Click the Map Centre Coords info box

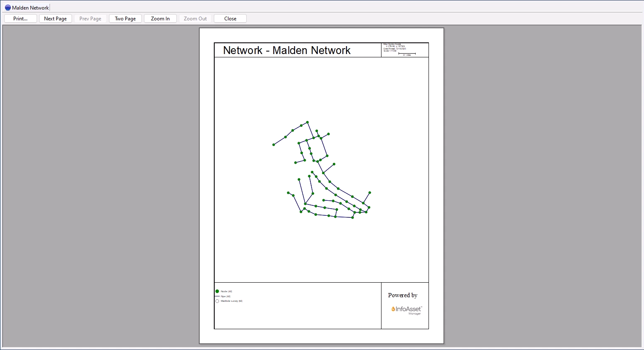click(x=393, y=44)
